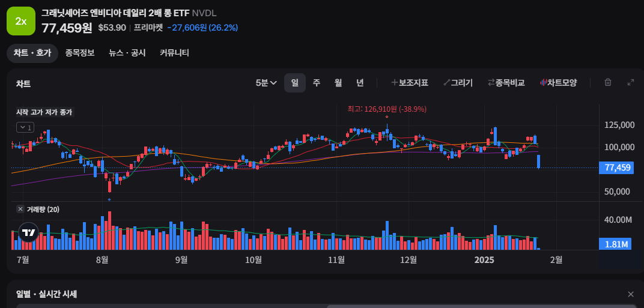This screenshot has width=644, height=308.
Task: Click the $53.90 dollar price
Action: click(x=112, y=28)
